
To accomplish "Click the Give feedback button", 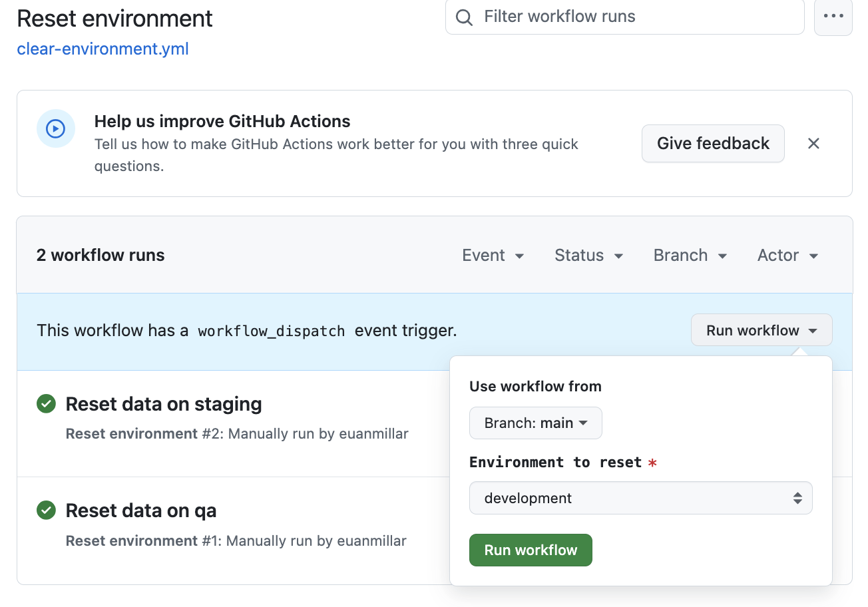I will [x=713, y=143].
